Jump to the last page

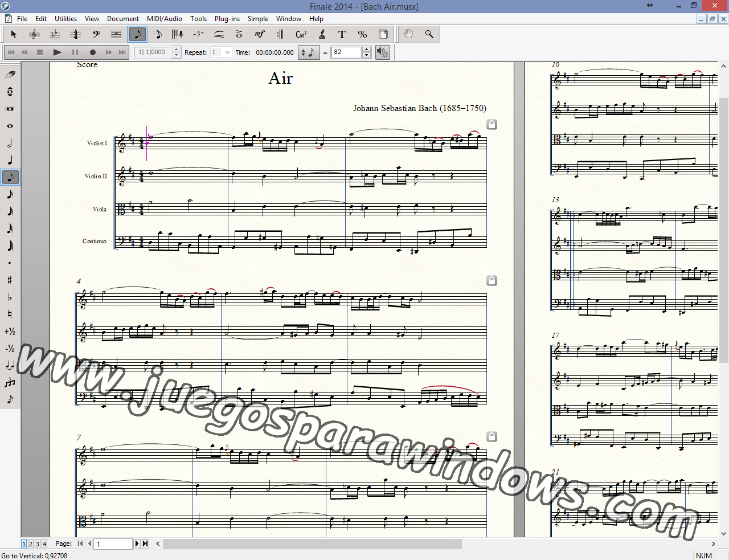click(145, 544)
